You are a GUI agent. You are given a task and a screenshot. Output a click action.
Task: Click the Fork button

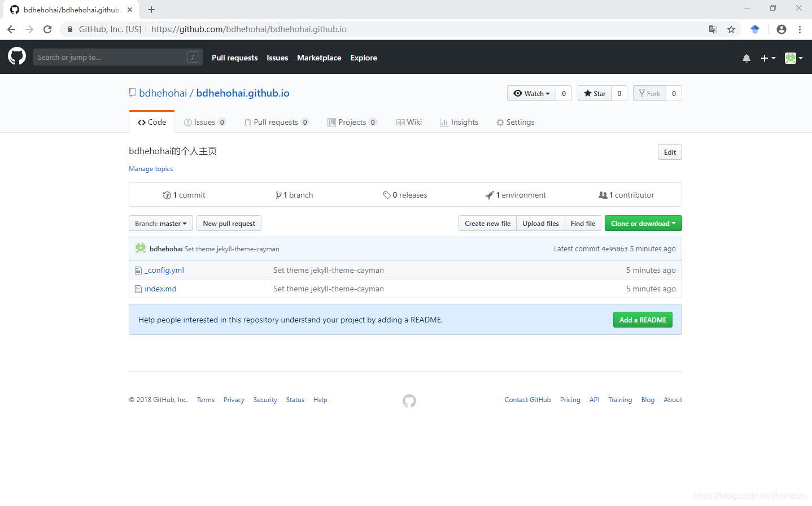(649, 93)
